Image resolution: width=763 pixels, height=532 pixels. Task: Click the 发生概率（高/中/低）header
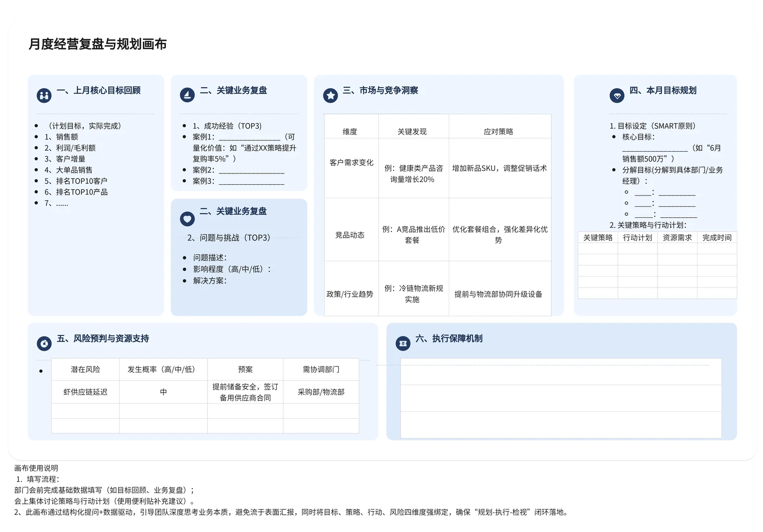pyautogui.click(x=163, y=369)
